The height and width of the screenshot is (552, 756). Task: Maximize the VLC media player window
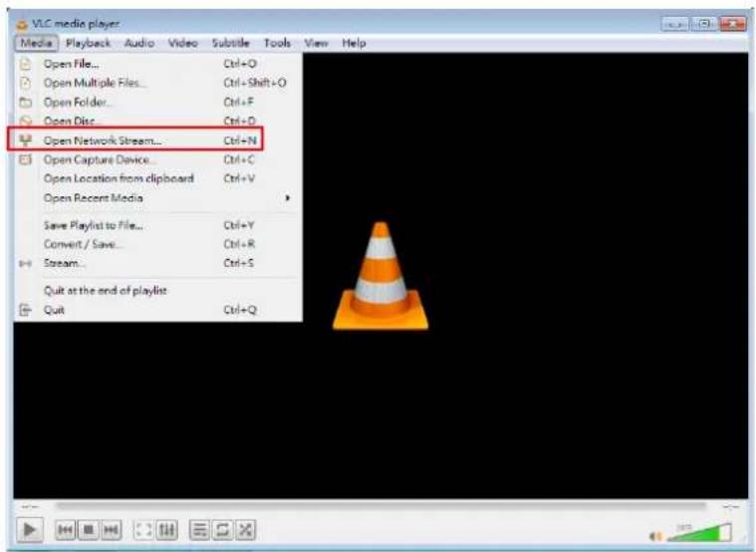(703, 24)
